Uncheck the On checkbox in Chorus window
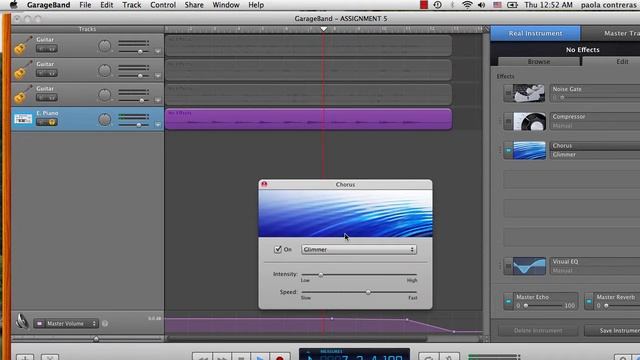This screenshot has width=640, height=360. point(278,249)
